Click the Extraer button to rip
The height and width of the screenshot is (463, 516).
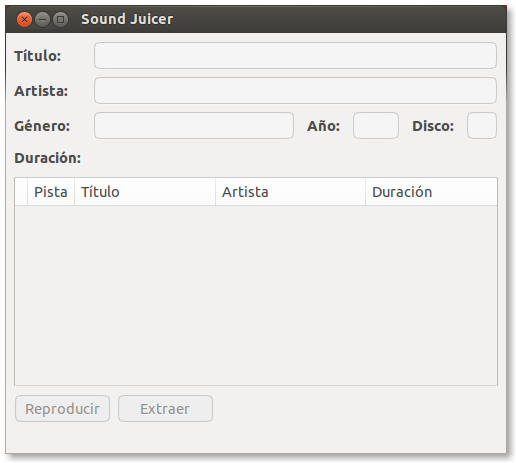point(165,408)
